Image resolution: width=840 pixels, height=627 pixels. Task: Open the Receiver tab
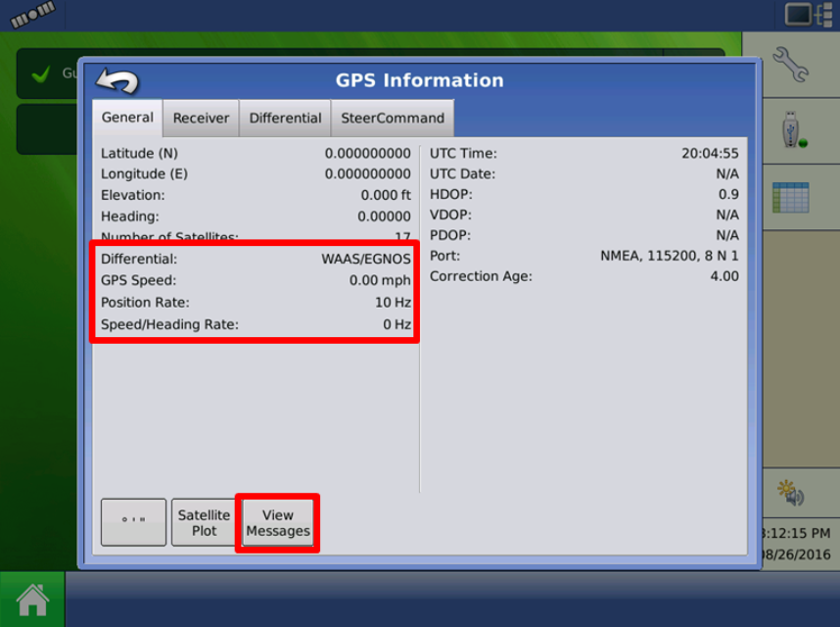(201, 119)
